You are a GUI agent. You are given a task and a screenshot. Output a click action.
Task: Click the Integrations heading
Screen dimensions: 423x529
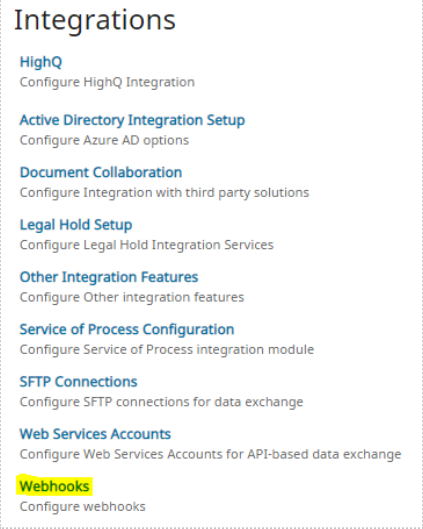pyautogui.click(x=95, y=20)
